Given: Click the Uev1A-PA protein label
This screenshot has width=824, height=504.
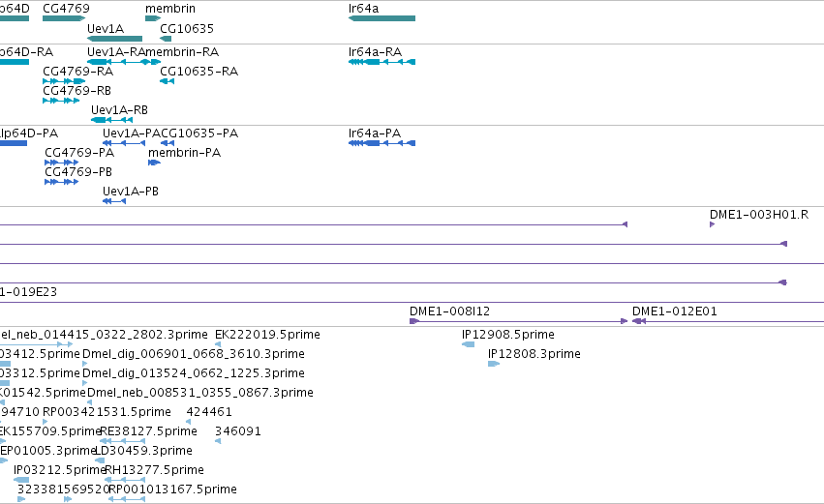Looking at the screenshot, I should pos(132,133).
